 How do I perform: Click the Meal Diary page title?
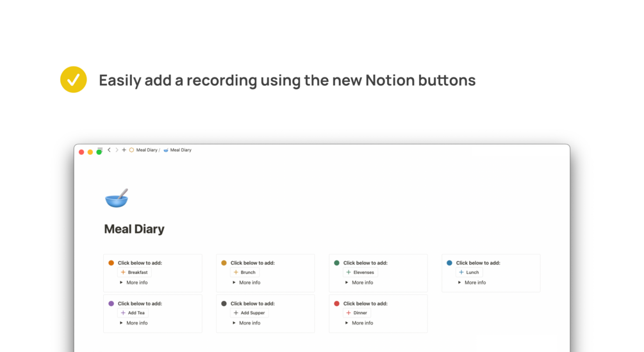coord(135,229)
